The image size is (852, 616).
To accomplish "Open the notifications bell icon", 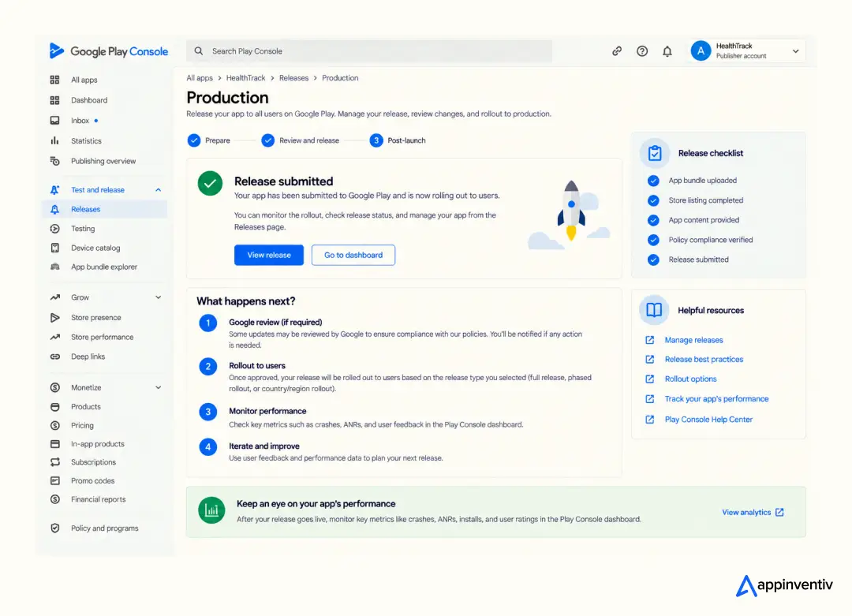I will [x=667, y=51].
